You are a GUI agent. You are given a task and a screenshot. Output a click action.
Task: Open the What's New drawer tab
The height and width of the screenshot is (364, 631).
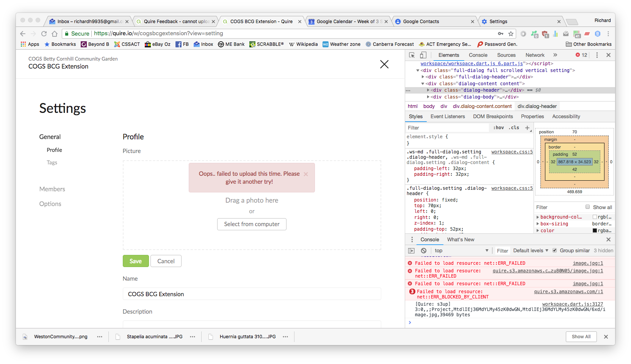click(460, 239)
